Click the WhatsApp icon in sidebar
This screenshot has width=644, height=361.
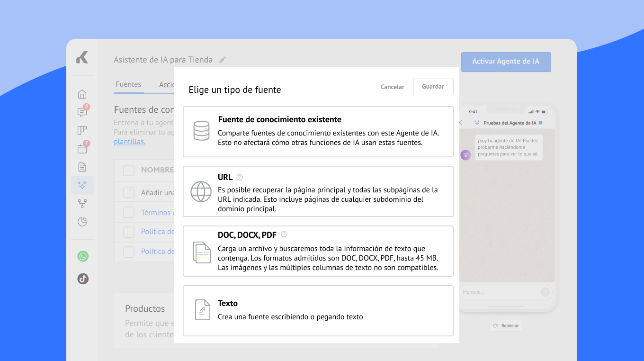pos(83,256)
